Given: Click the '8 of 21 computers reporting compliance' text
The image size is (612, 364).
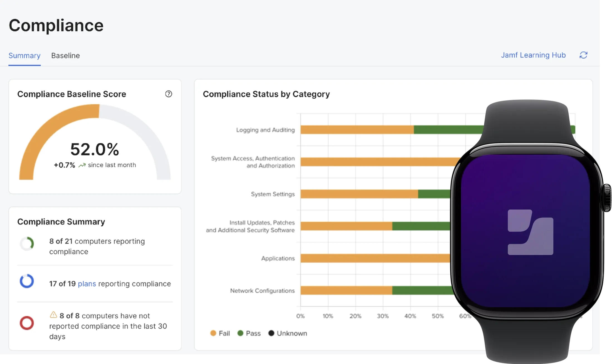Looking at the screenshot, I should [97, 246].
